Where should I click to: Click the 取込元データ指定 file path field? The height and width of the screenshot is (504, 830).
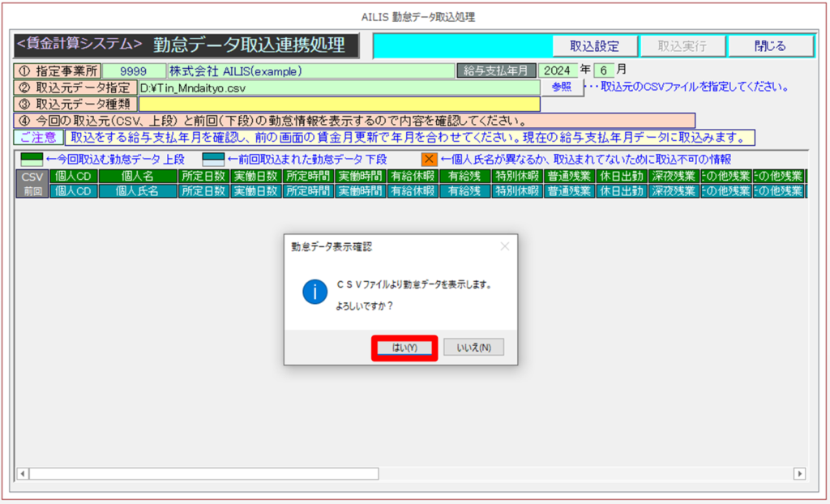tap(338, 88)
